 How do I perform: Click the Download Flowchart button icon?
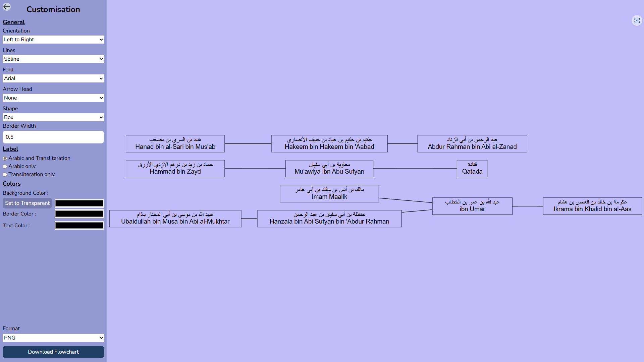[53, 352]
